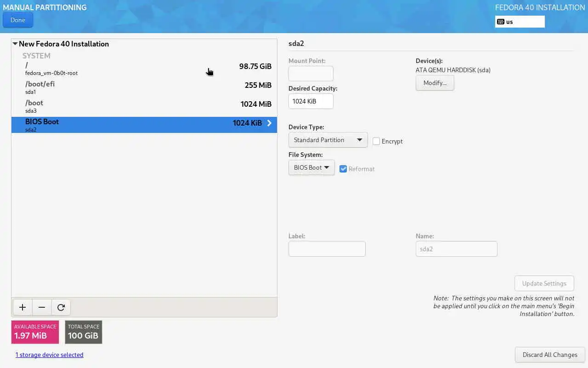Image resolution: width=588 pixels, height=368 pixels.
Task: Click the add mount point plus icon
Action: [x=23, y=307]
